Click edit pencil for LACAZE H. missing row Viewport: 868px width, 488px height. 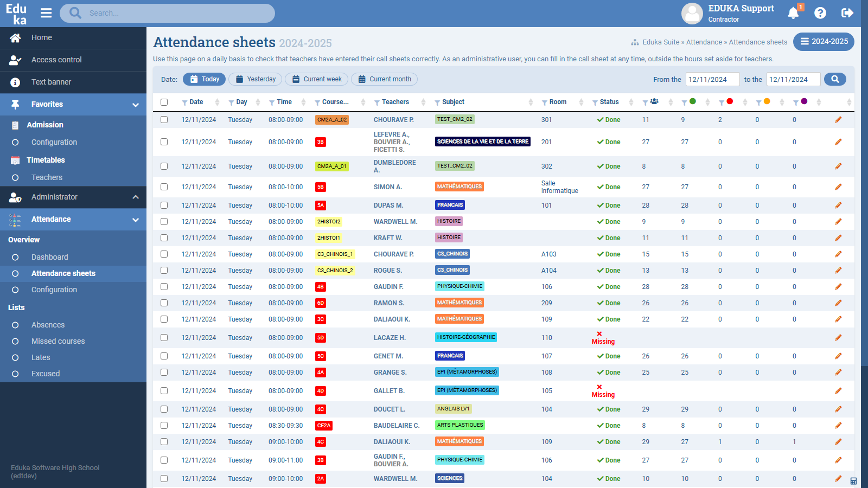[x=838, y=338]
